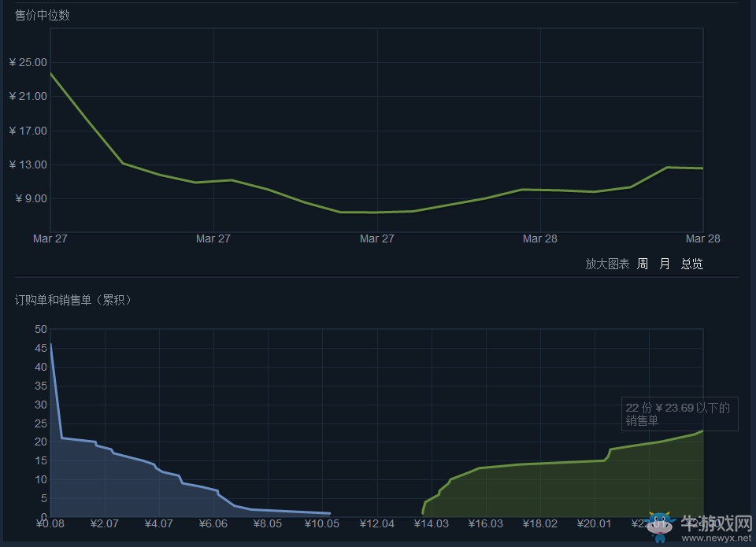Select 总览 overview chart range

point(691,264)
